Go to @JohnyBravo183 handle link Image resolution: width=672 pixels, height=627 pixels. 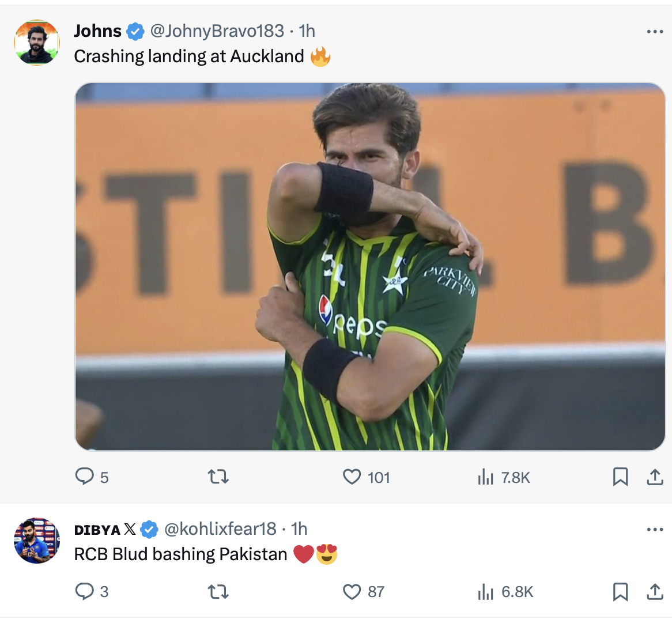click(x=217, y=31)
